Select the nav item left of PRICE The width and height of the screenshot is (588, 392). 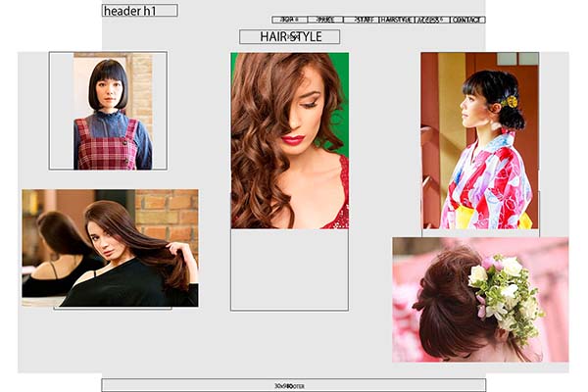tap(289, 20)
